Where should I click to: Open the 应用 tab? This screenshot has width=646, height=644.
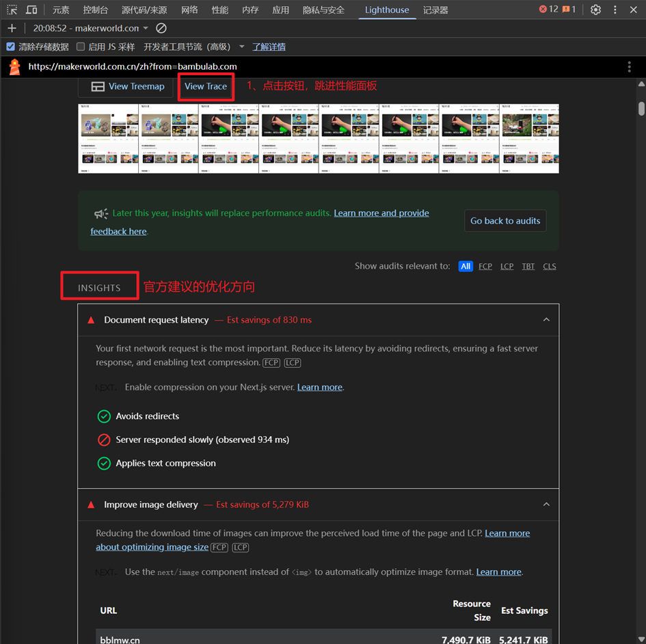click(280, 10)
